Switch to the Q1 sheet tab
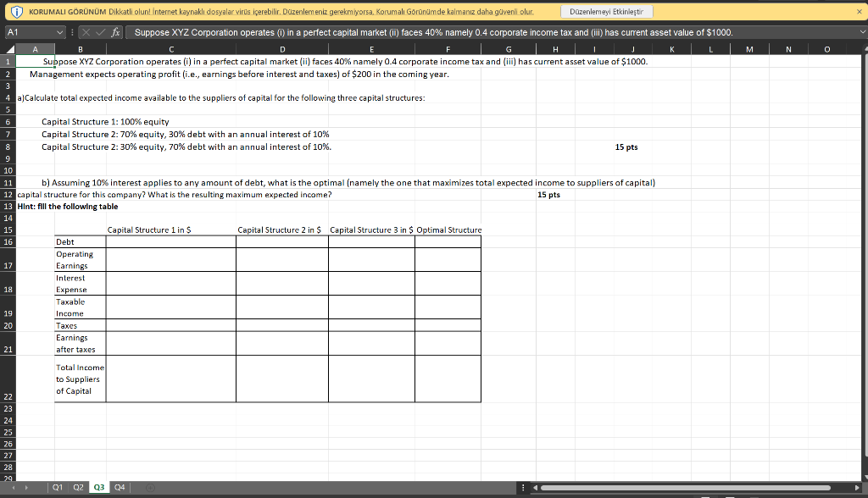 pyautogui.click(x=58, y=488)
